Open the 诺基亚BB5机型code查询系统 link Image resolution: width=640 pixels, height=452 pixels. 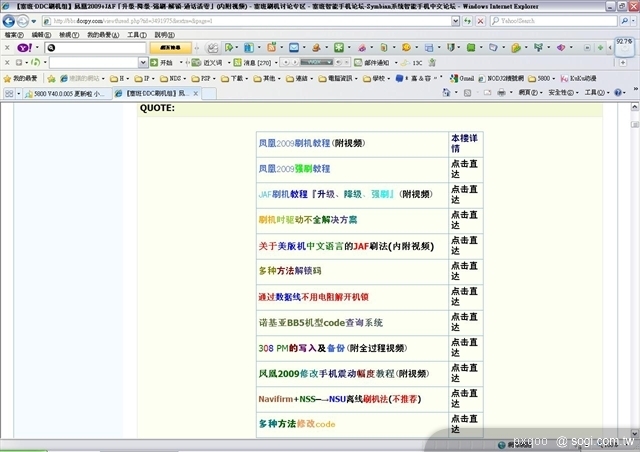[320, 323]
